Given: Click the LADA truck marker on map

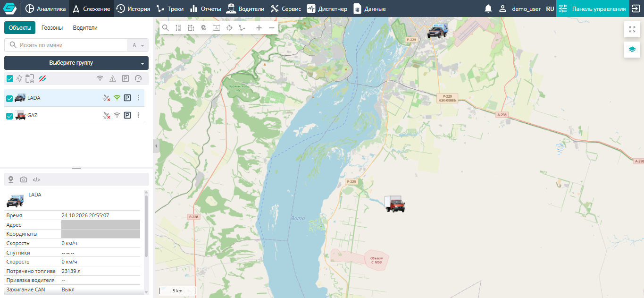Looking at the screenshot, I should click(437, 31).
